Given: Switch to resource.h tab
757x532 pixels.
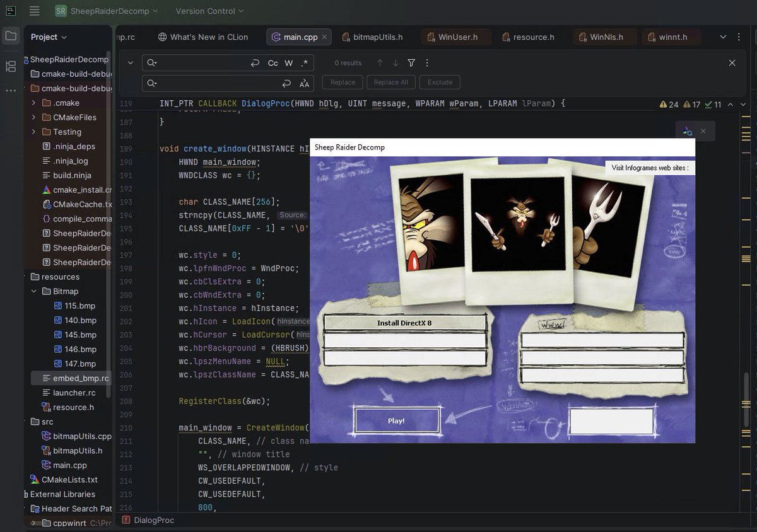Looking at the screenshot, I should click(x=528, y=37).
